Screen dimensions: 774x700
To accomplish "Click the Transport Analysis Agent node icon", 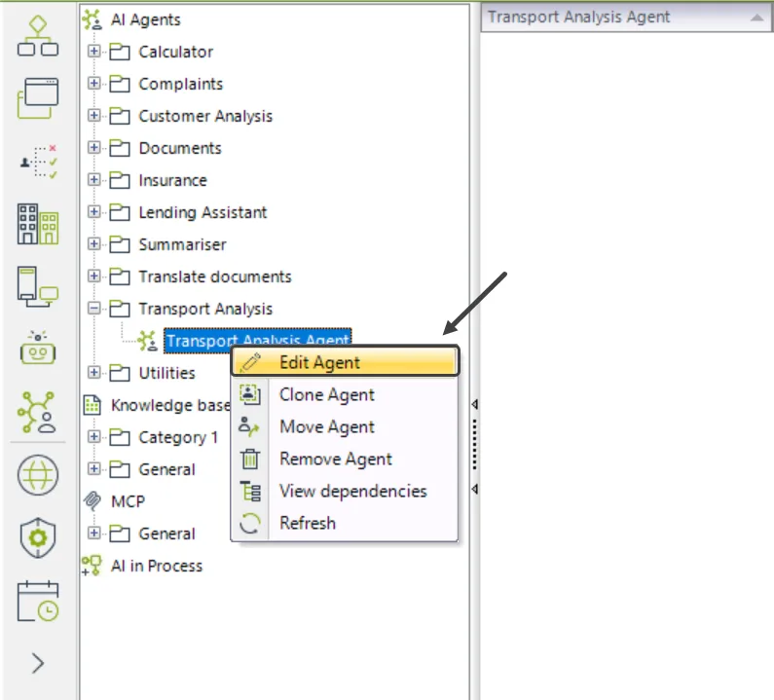I will (148, 341).
